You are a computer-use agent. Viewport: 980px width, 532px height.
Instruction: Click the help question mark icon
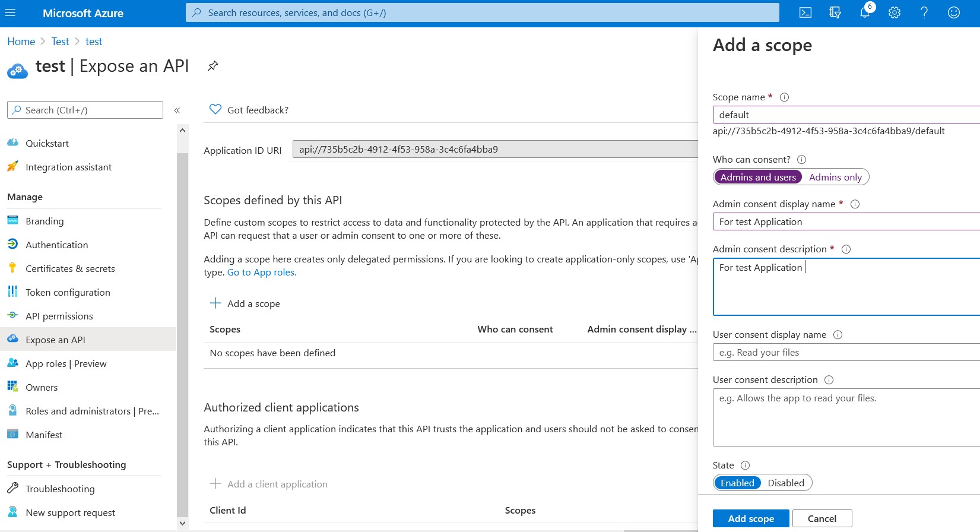[924, 12]
